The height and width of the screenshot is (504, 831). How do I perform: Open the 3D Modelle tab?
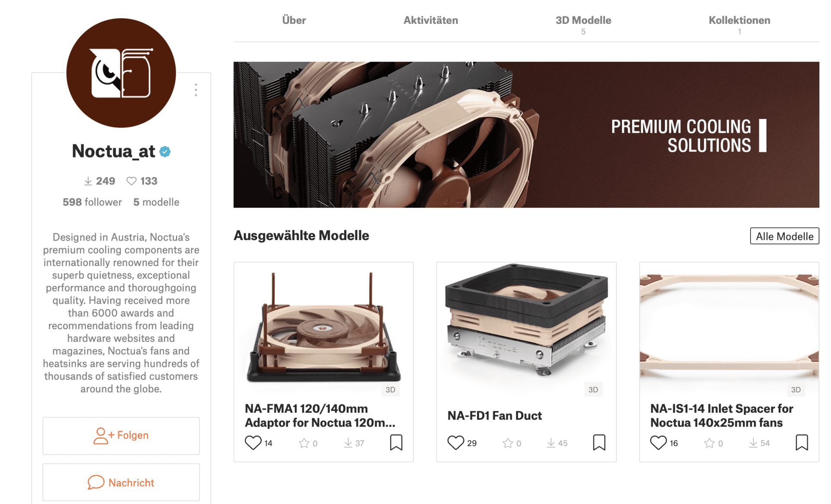(x=583, y=25)
